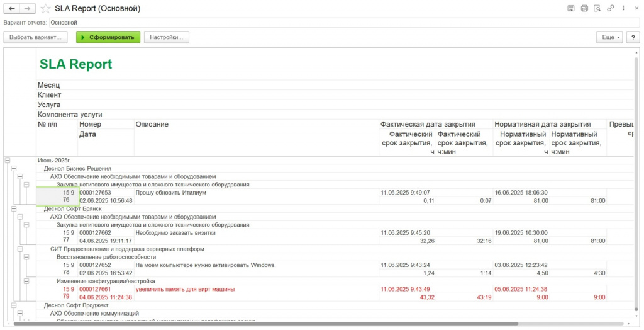Viewport: 644px width, 330px height.
Task: Select the № п/п column header
Action: pos(48,124)
